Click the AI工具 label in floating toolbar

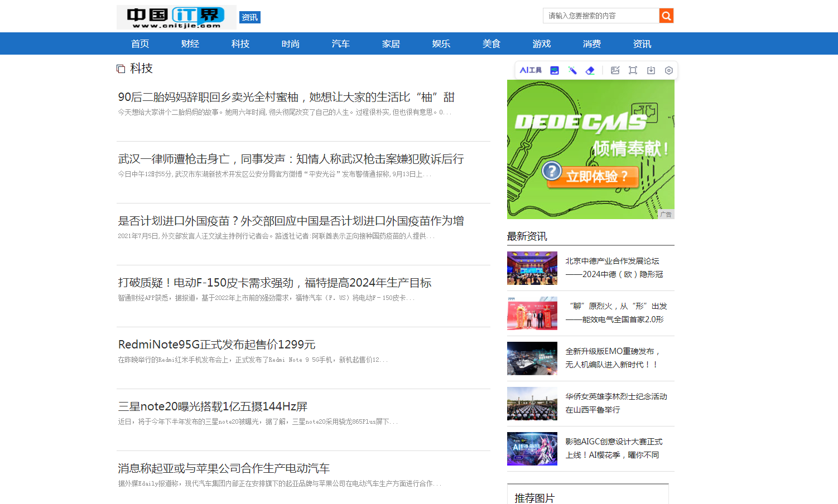pos(531,70)
